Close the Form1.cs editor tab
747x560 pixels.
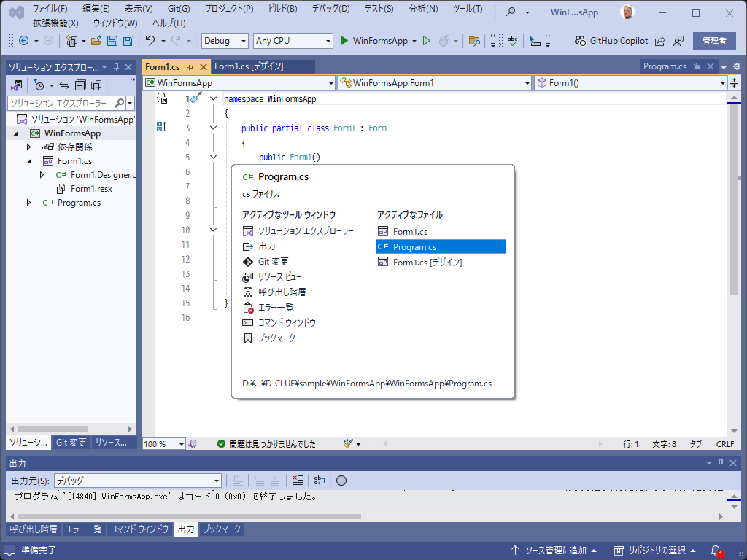[203, 67]
